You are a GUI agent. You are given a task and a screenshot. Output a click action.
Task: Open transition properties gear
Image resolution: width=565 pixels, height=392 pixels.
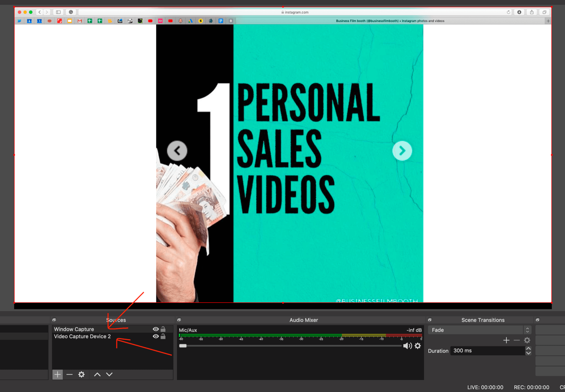pos(527,340)
